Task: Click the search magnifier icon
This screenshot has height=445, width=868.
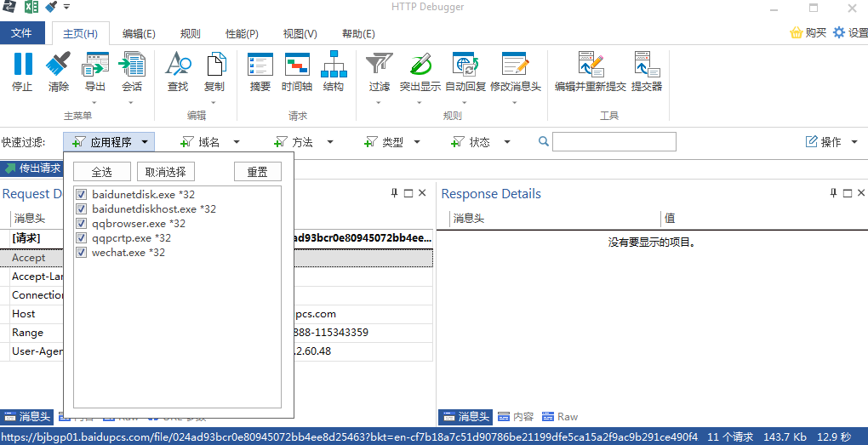Action: pyautogui.click(x=544, y=142)
